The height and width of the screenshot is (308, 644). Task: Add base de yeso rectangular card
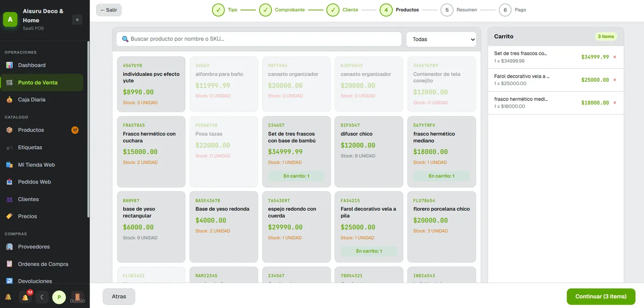(x=151, y=227)
